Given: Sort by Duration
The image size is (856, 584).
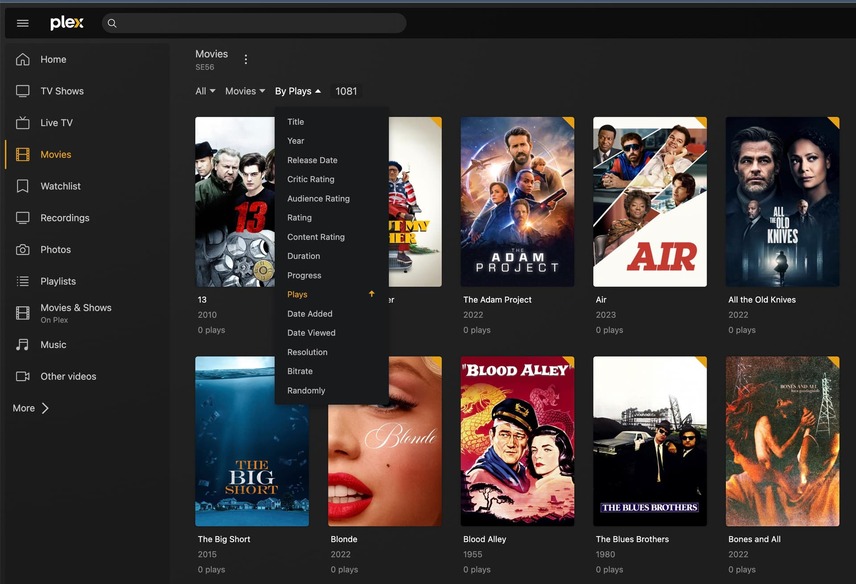Looking at the screenshot, I should [304, 256].
